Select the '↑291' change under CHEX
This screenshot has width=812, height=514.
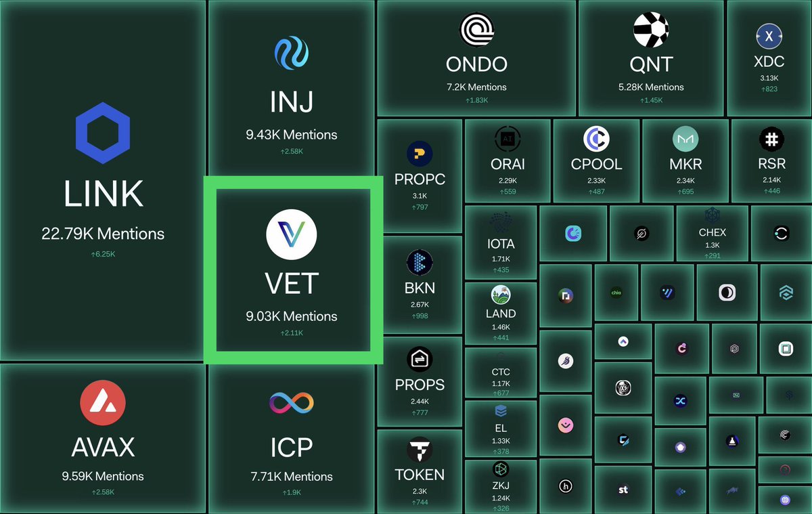pos(712,256)
